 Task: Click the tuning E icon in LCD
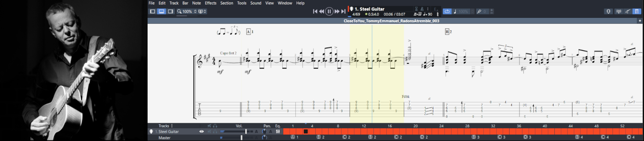click(436, 9)
